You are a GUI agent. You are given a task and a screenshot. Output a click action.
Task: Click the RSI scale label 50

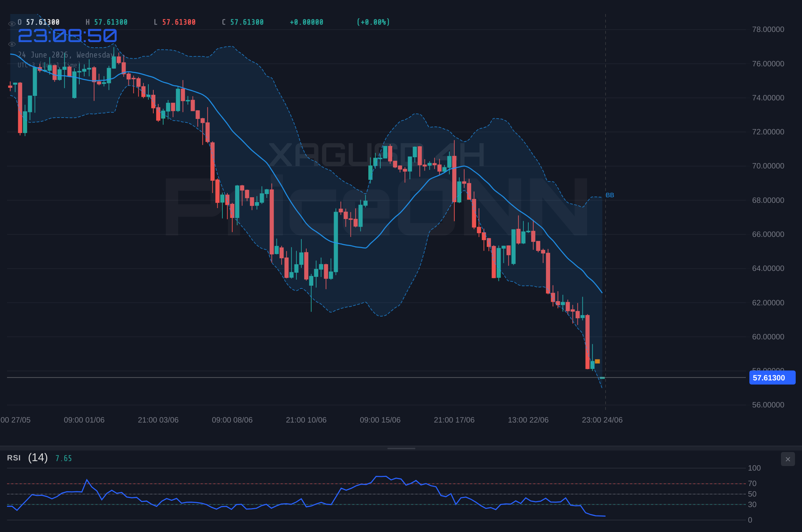point(752,494)
